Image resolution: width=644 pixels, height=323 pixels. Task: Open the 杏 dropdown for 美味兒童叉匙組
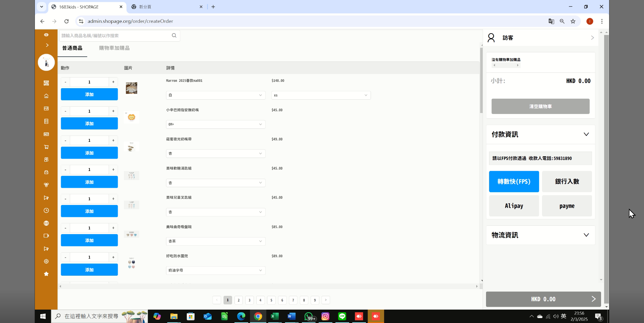pyautogui.click(x=216, y=212)
